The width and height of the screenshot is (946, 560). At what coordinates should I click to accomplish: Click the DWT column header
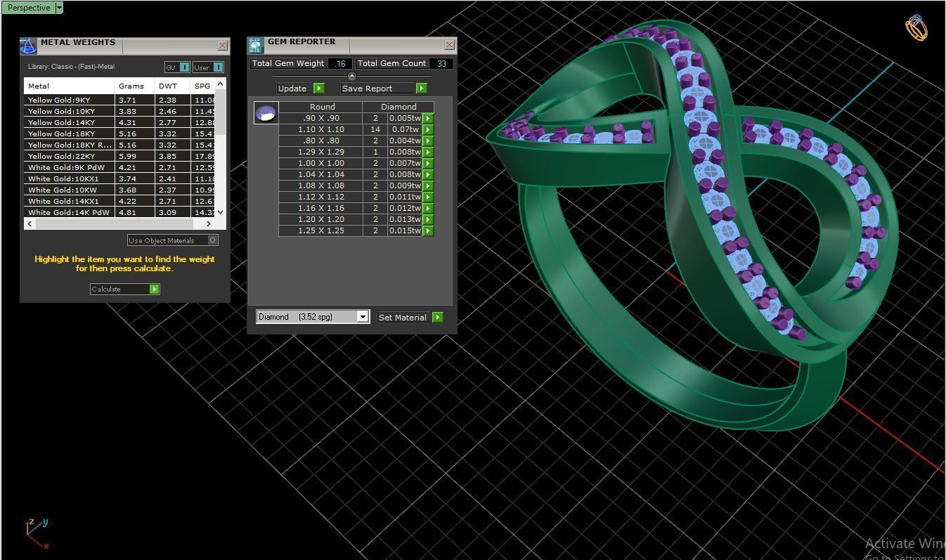[172, 86]
